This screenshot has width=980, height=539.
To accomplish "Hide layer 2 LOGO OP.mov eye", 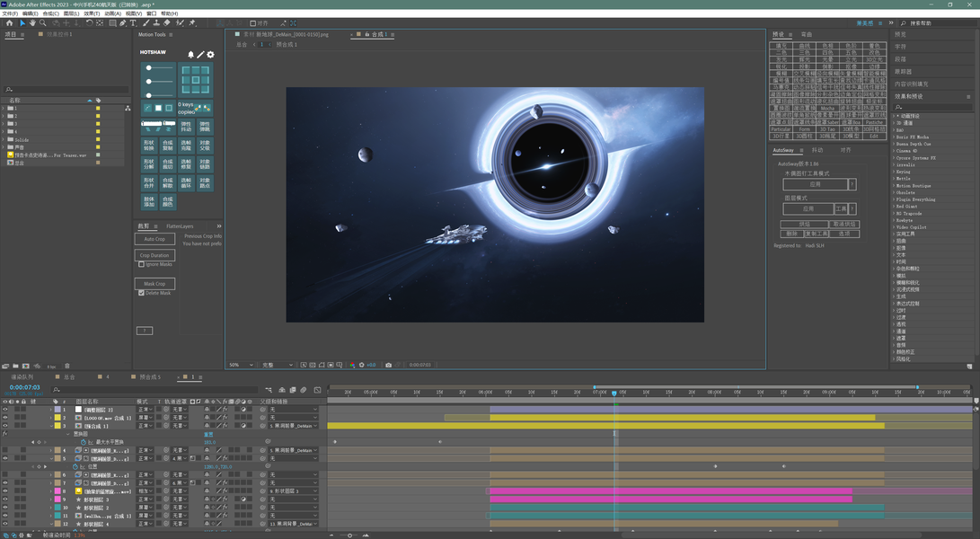I will (5, 418).
